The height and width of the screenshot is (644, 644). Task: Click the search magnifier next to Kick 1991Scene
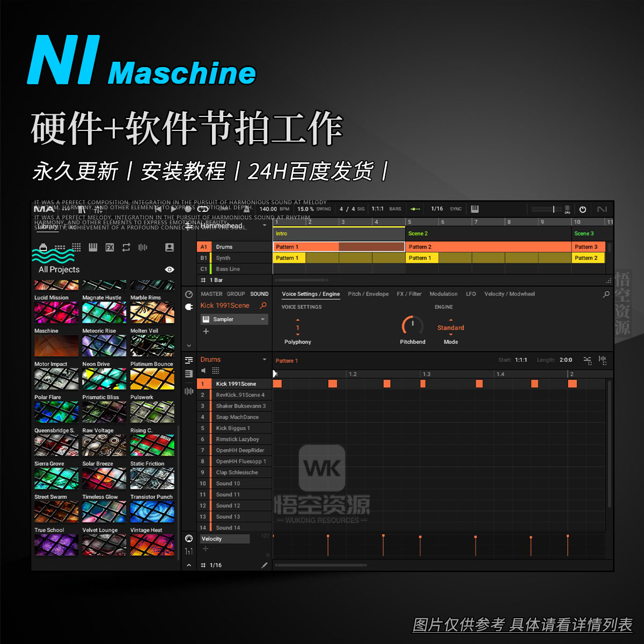coord(264,305)
